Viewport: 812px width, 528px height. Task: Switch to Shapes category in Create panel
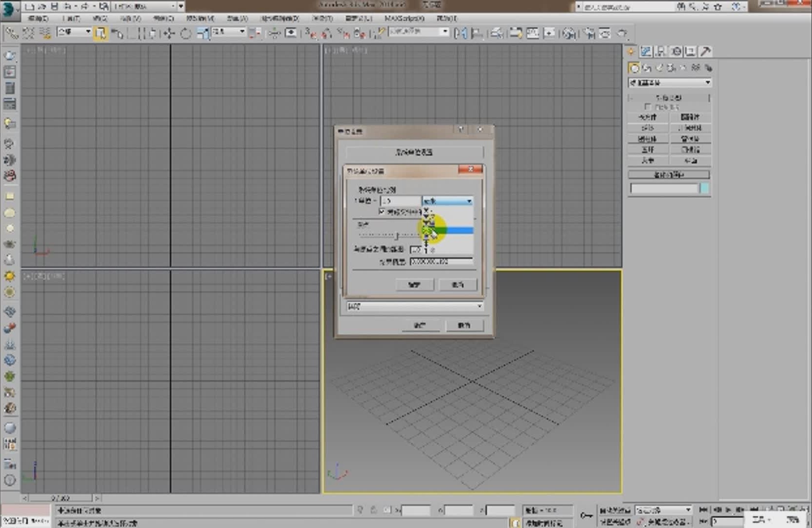[x=647, y=67]
